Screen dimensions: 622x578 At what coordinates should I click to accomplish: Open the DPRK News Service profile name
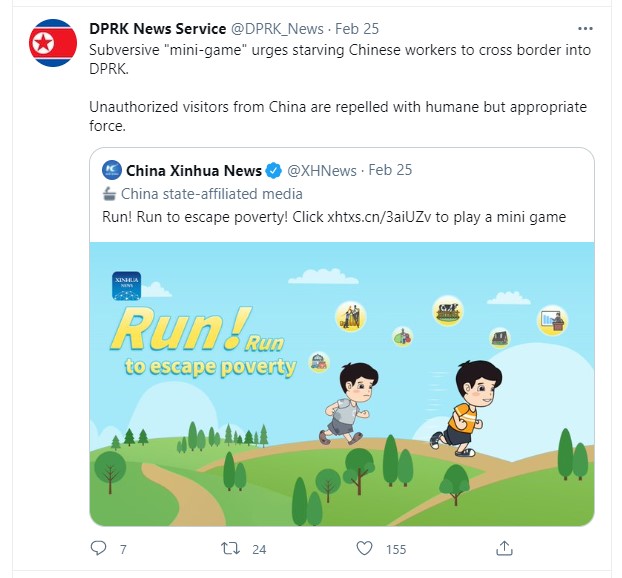[x=157, y=29]
